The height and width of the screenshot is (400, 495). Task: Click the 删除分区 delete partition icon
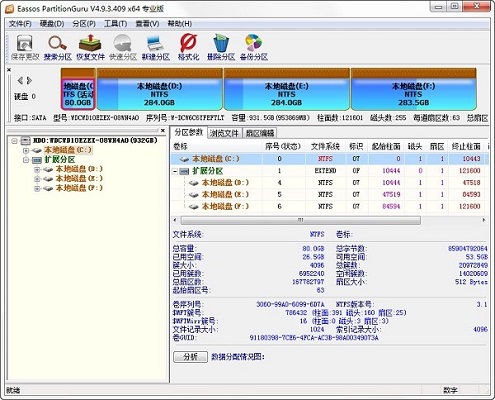(221, 47)
